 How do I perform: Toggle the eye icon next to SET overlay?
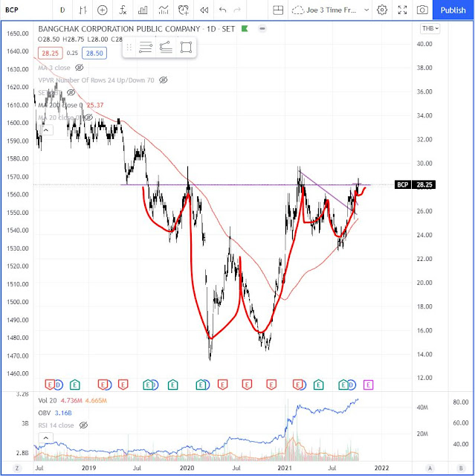click(x=71, y=92)
